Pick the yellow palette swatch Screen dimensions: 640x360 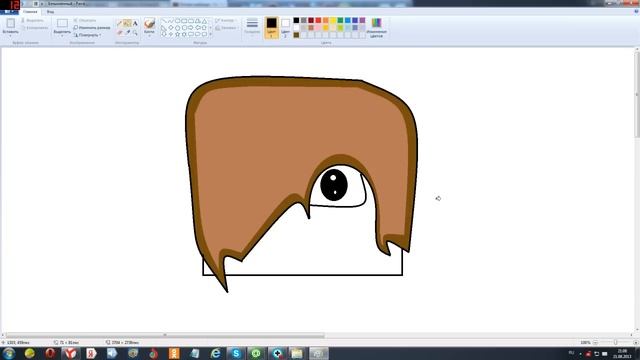click(x=333, y=20)
